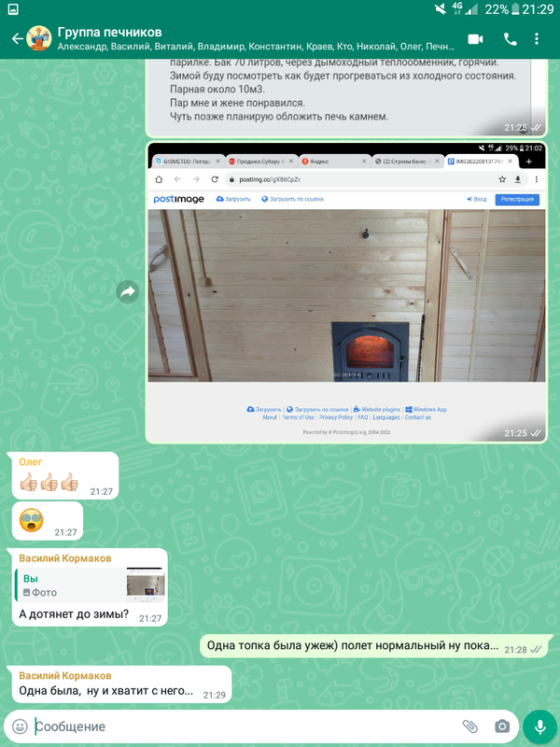Tap the battery indicator in status bar
The image size is (560, 747).
516,9
